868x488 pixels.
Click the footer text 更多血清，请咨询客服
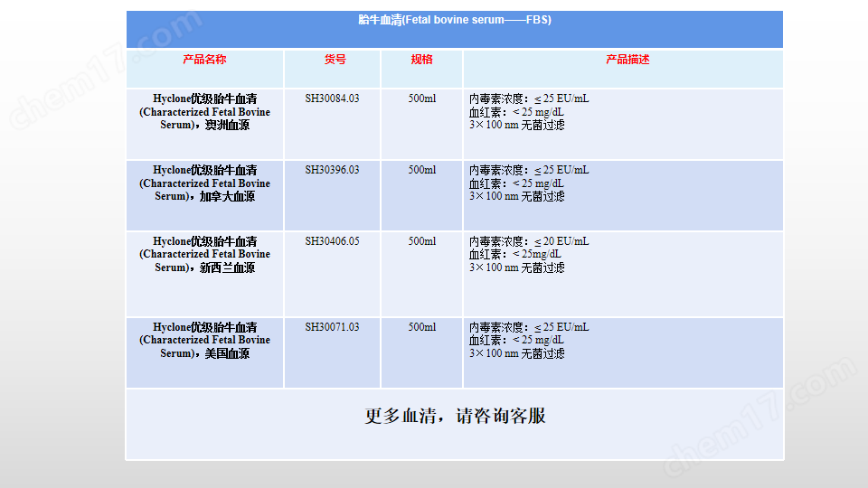[x=455, y=416]
